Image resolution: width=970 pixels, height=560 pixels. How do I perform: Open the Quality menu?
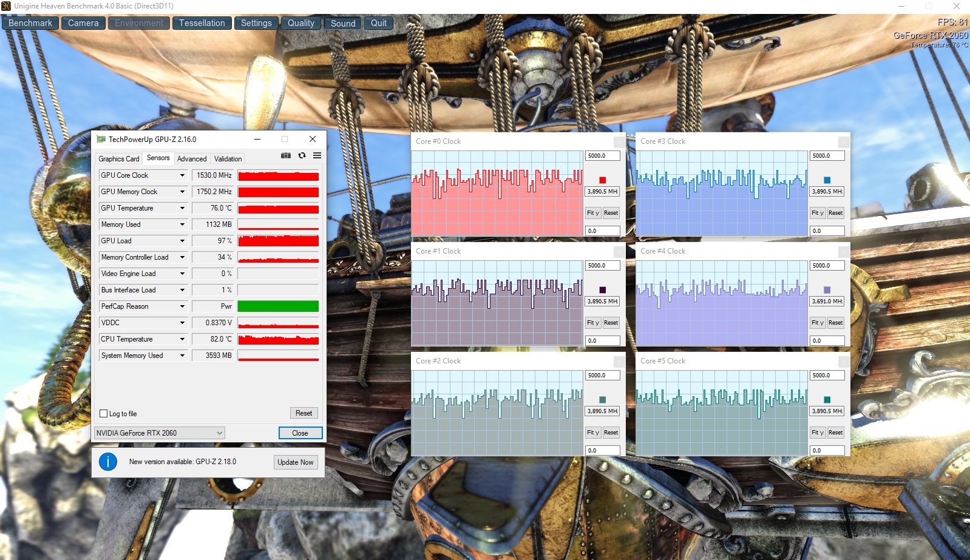tap(301, 23)
